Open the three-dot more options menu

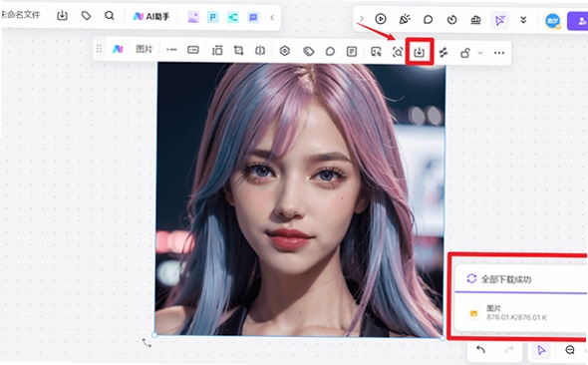point(499,53)
